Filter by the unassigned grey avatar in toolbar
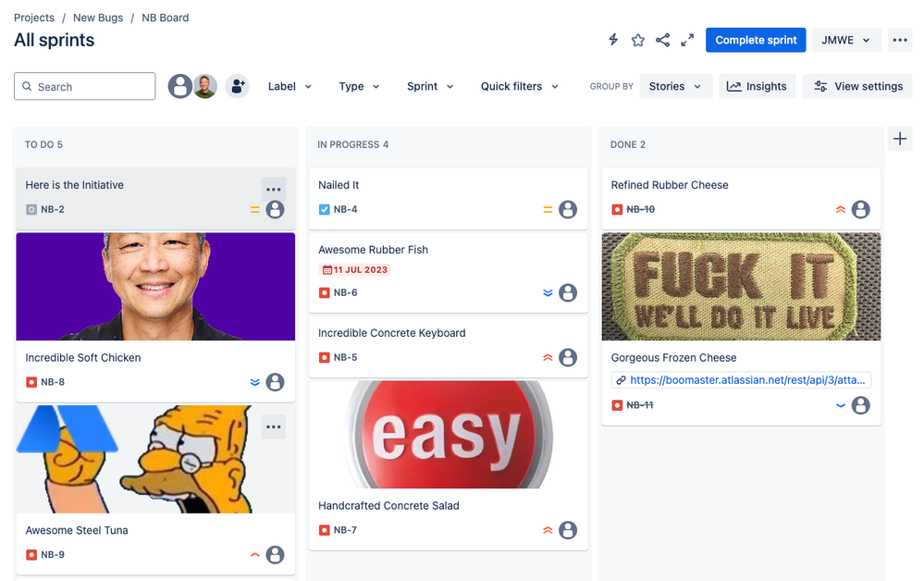Viewport: 924px width, 581px height. [179, 87]
